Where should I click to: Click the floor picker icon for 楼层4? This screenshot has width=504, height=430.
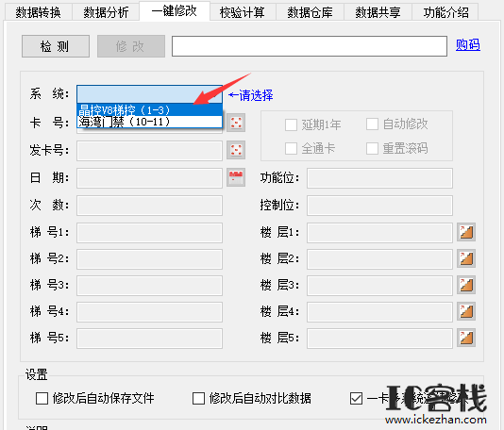466,311
